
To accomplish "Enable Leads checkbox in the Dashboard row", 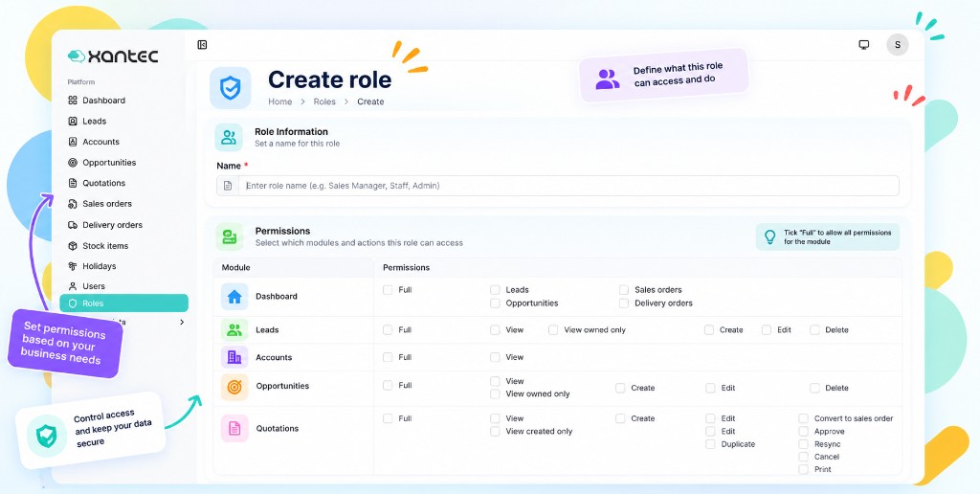I will tap(495, 290).
